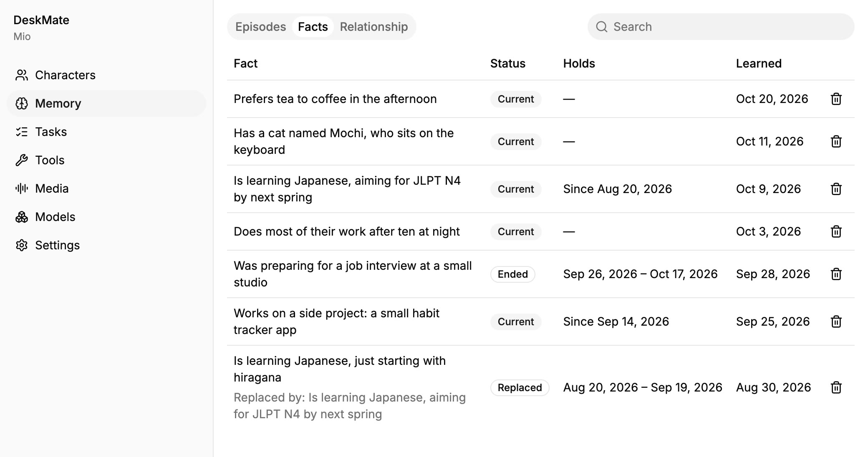Delete the cat named Mochi fact
The height and width of the screenshot is (457, 868).
click(x=836, y=141)
